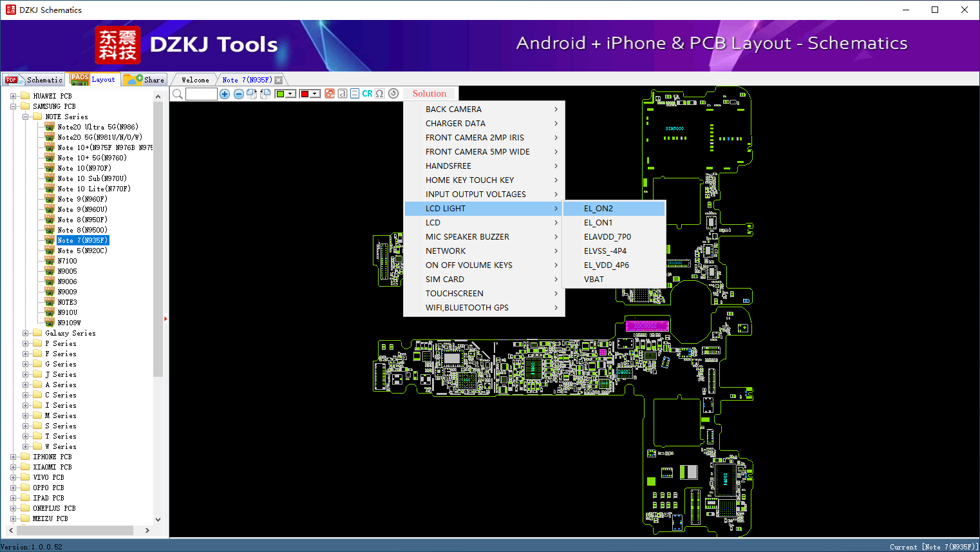980x552 pixels.
Task: Open the INPUT OUTPUT VOLTAGES submenu
Action: coord(484,194)
